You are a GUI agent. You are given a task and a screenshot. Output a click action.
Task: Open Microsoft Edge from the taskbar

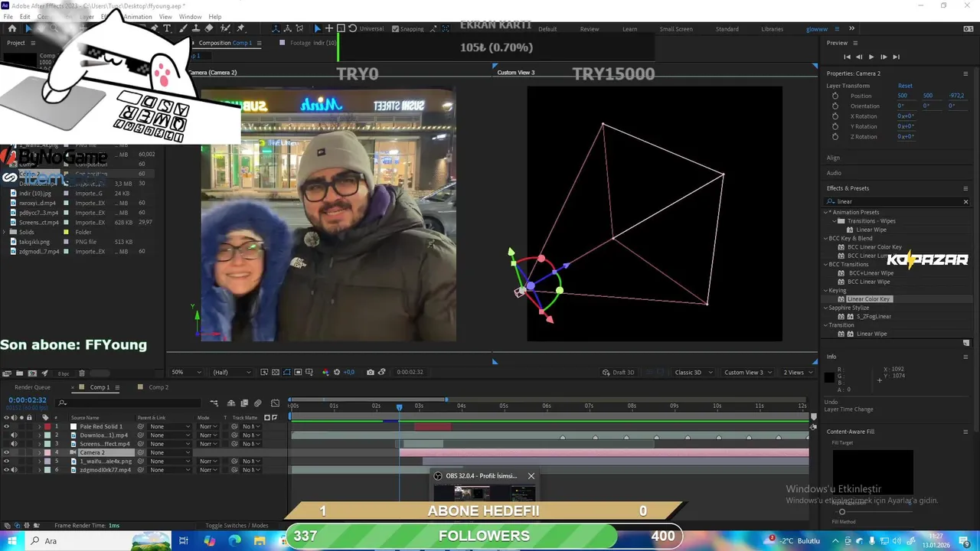click(x=234, y=540)
